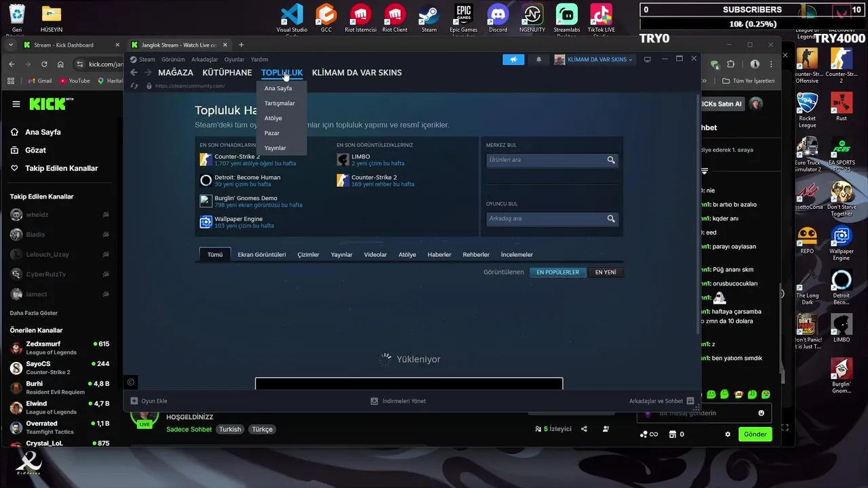
Task: Open Discord desktop shortcut
Action: [x=498, y=18]
